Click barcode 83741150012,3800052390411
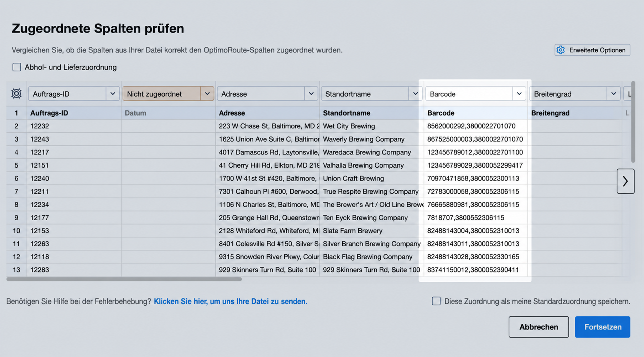 click(475, 270)
